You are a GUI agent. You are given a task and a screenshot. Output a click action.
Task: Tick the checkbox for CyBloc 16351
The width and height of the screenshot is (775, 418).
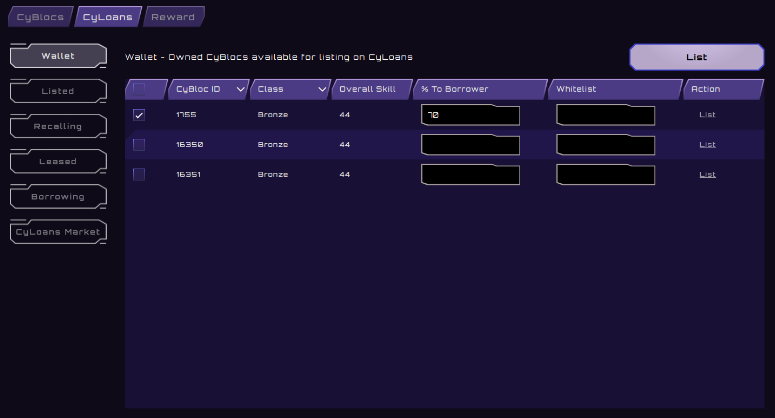click(x=139, y=174)
